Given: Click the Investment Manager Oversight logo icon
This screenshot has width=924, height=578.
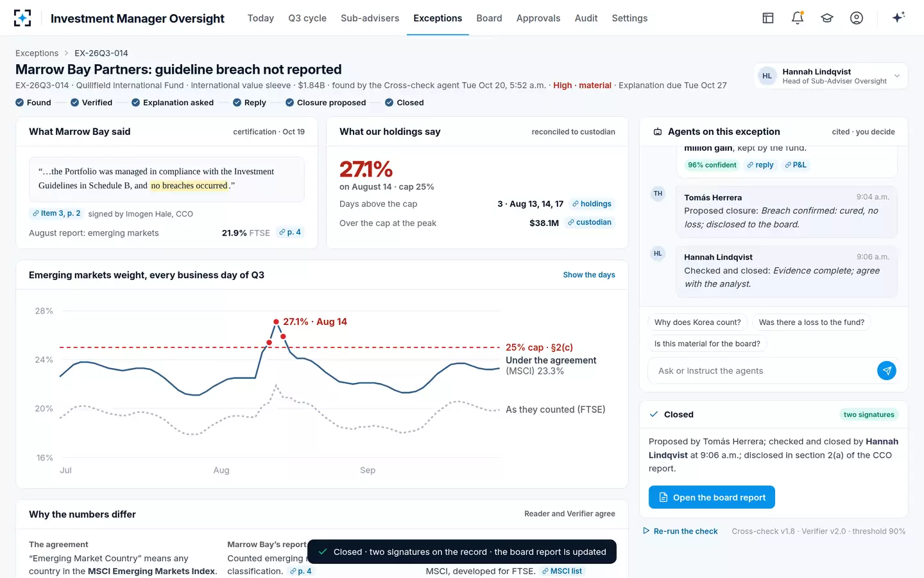Looking at the screenshot, I should pyautogui.click(x=22, y=18).
